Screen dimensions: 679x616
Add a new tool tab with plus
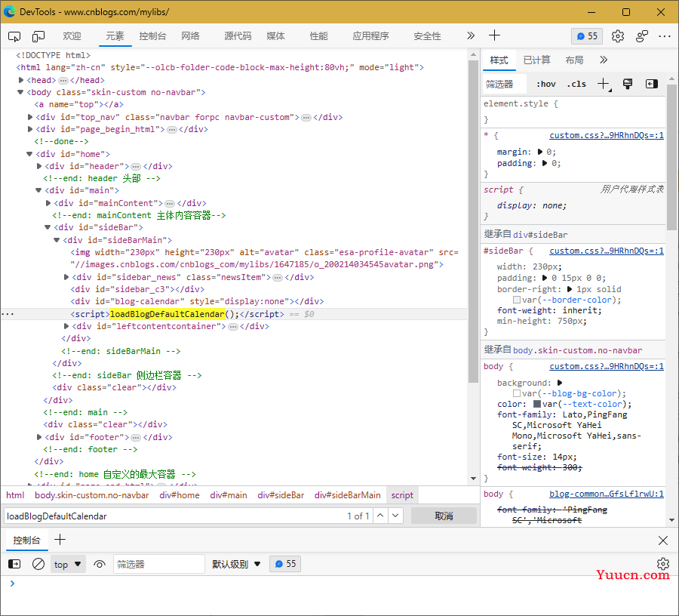pos(494,35)
